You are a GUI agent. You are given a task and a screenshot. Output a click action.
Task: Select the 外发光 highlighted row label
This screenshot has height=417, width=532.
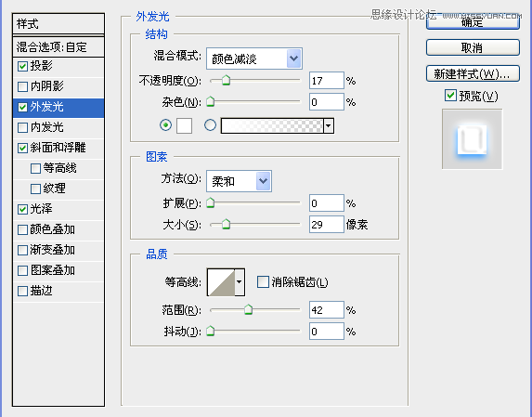pos(46,107)
